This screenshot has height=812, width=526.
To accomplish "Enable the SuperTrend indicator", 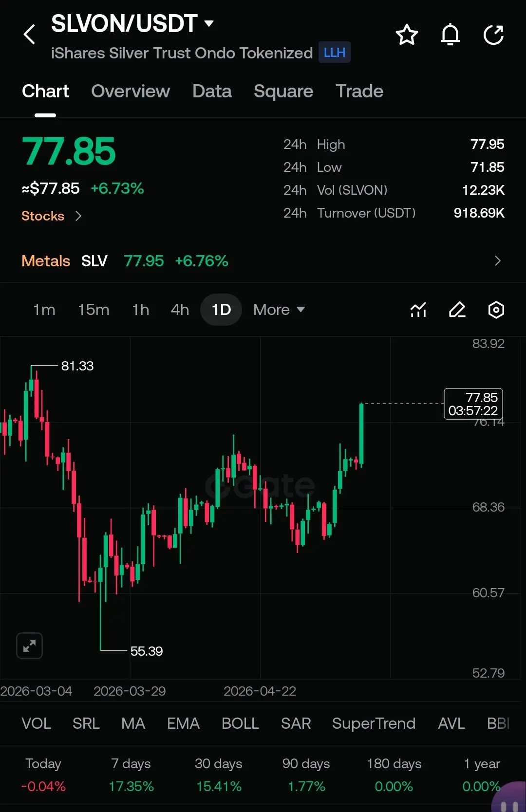I will pyautogui.click(x=374, y=723).
